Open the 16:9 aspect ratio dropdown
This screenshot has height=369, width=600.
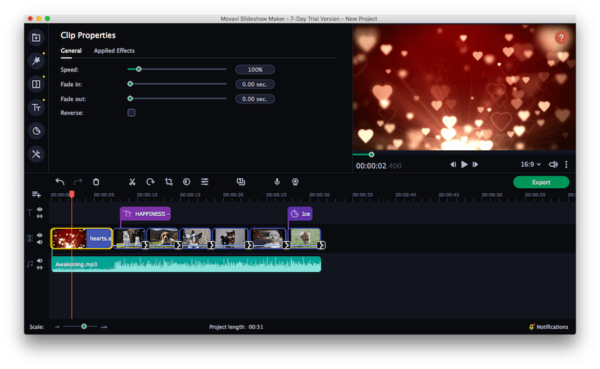pos(531,165)
